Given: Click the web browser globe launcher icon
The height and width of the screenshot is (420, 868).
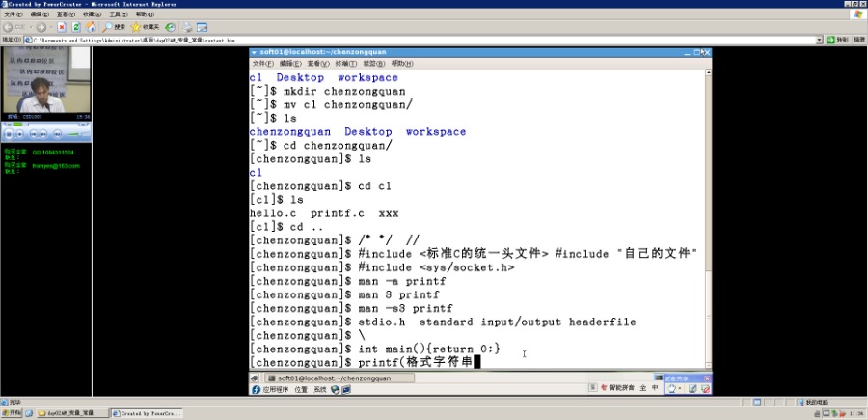Looking at the screenshot, I should 336,389.
